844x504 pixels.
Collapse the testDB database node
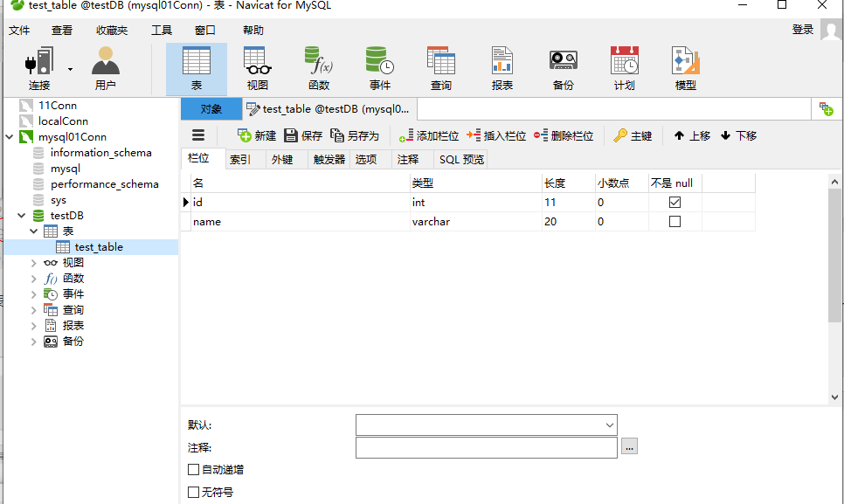pos(22,215)
